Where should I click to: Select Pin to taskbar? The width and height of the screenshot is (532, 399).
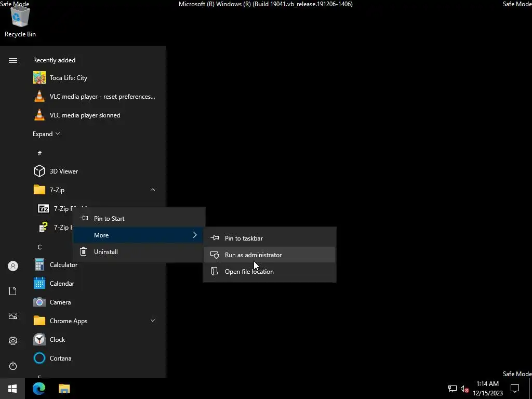click(x=270, y=238)
